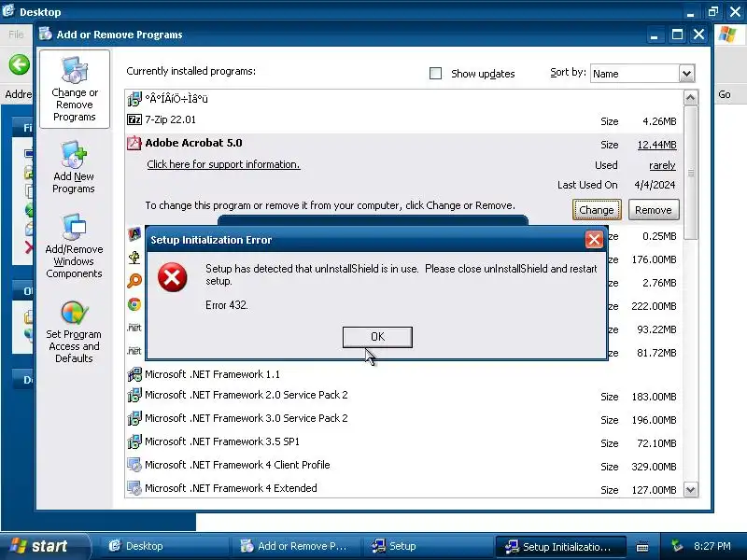Select the .net program icon beside 93.22MB
The image size is (747, 560).
click(x=134, y=328)
